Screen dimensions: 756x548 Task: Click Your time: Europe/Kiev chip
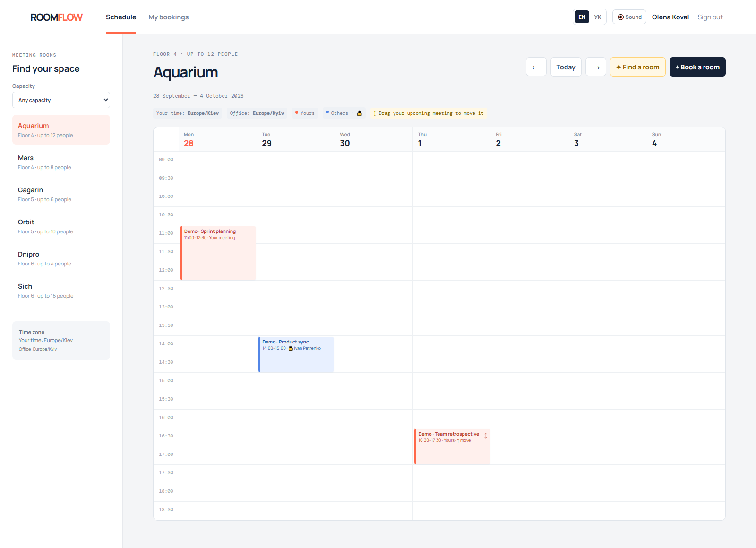(x=188, y=113)
